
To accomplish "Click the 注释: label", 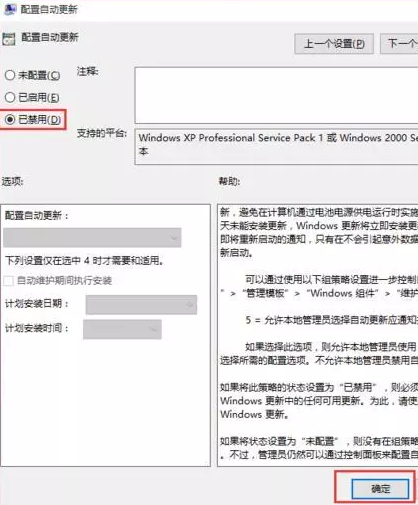I will [x=87, y=71].
